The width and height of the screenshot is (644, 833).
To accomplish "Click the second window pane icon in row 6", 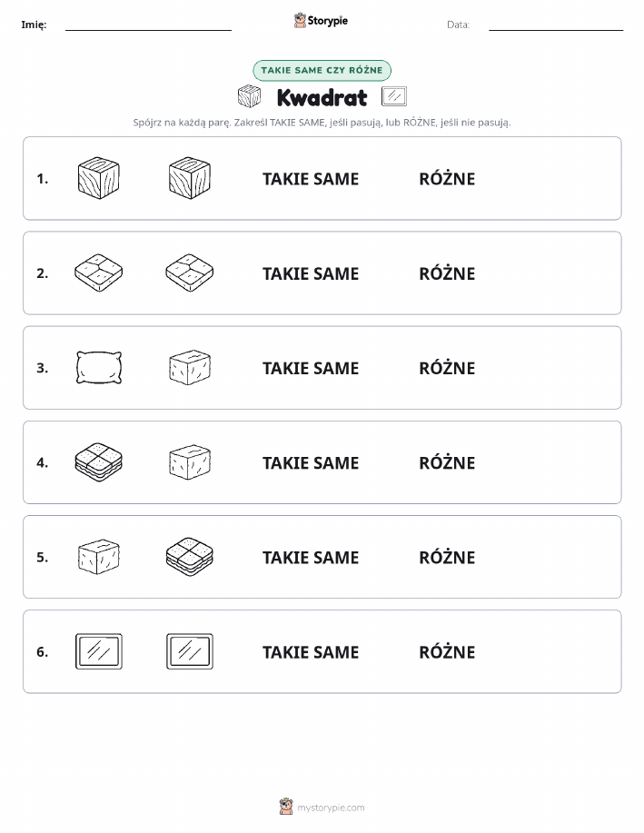I will [190, 651].
